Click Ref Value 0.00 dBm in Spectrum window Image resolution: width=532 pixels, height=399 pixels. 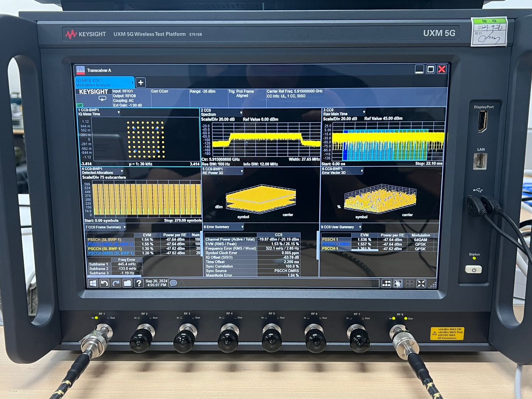tap(260, 119)
